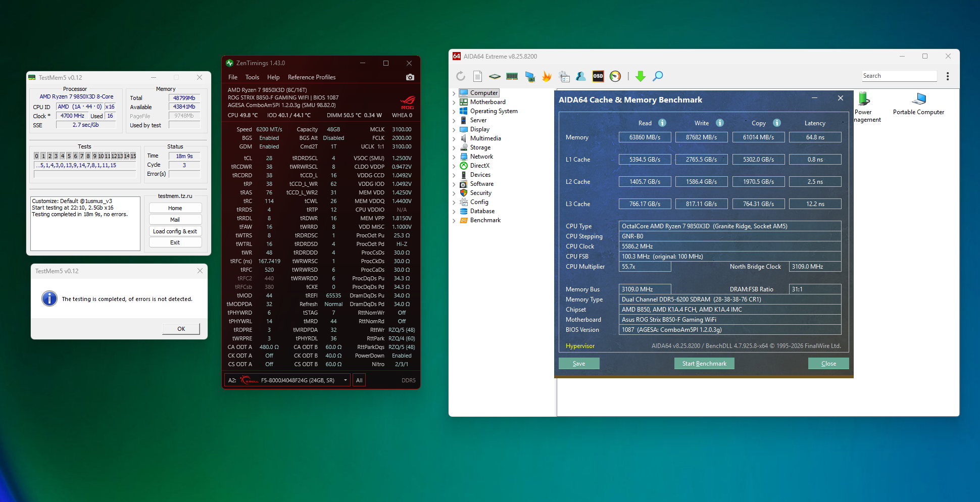
Task: Click the Write info icon in benchmark
Action: 720,123
